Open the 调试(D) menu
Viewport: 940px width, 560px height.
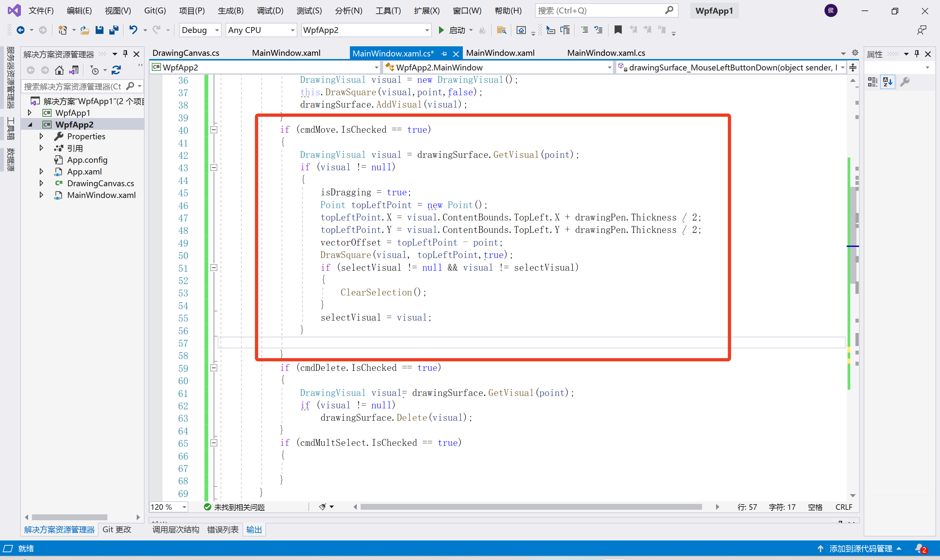pos(270,10)
